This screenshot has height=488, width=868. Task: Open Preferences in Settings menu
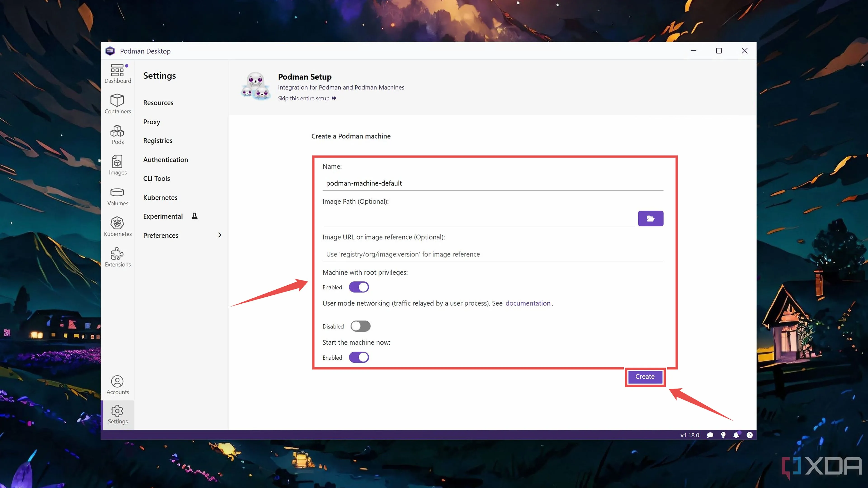[x=161, y=235]
